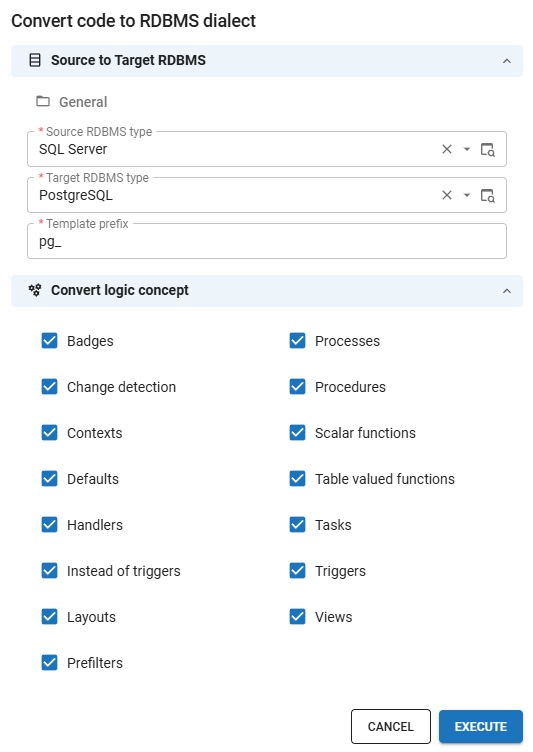Uncheck the Views checkbox
This screenshot has height=752, width=533.
click(297, 617)
